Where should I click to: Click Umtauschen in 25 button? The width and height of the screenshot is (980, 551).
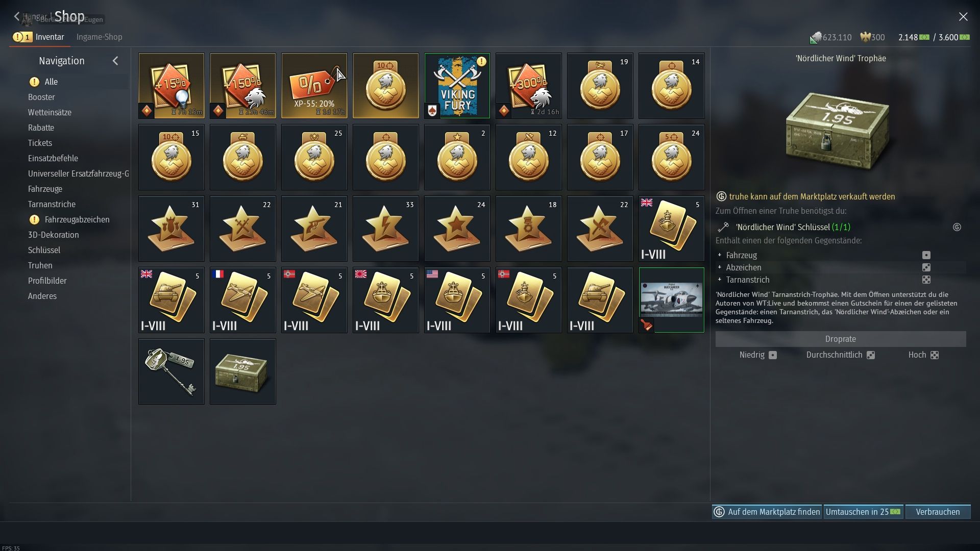click(x=863, y=512)
